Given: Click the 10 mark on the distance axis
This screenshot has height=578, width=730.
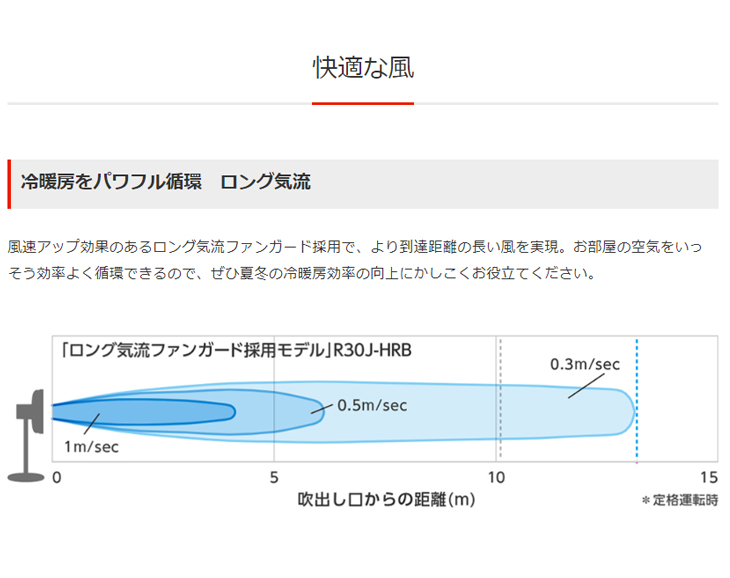Looking at the screenshot, I should (495, 477).
